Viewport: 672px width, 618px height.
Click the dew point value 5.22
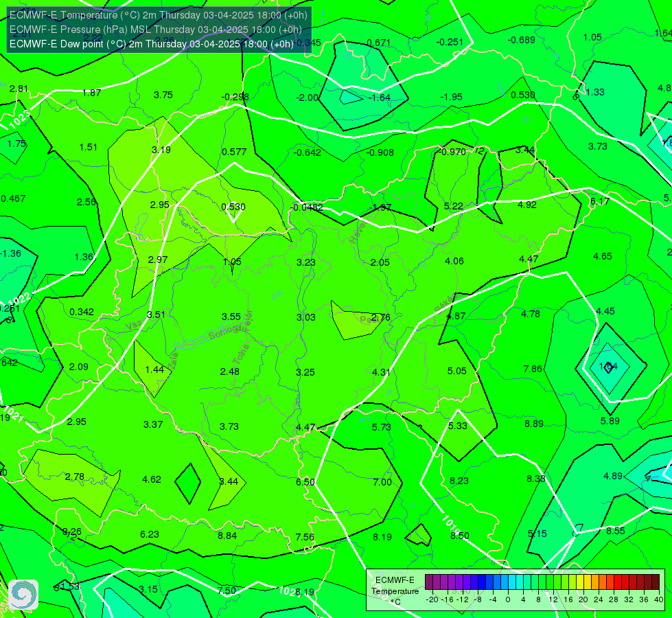[x=454, y=206]
